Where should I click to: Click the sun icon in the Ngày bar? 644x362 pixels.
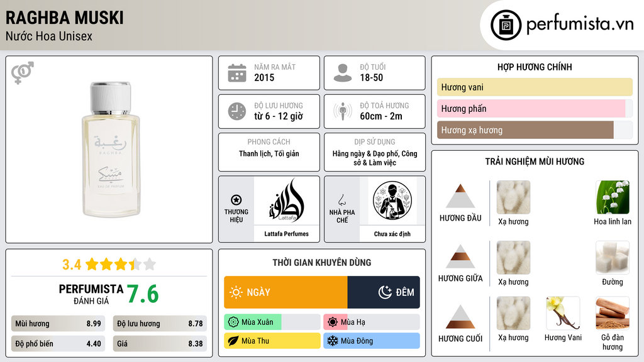point(236,292)
